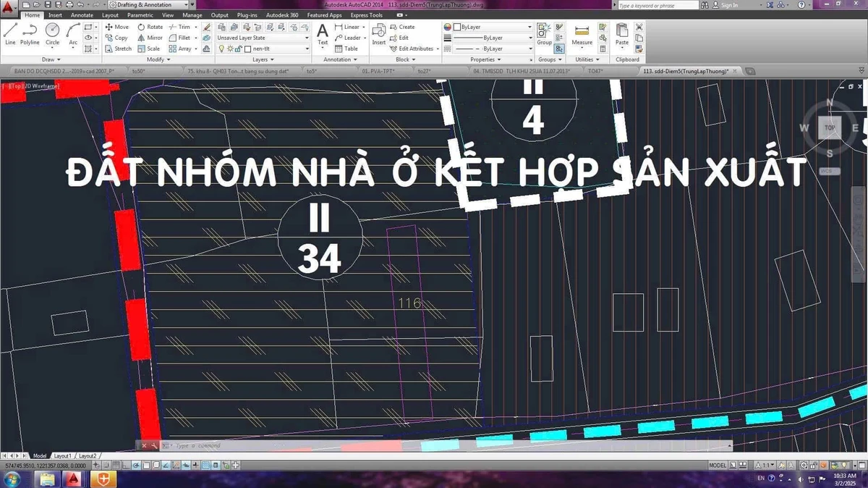Select the multiline Text tool
This screenshot has height=488, width=868.
323,34
